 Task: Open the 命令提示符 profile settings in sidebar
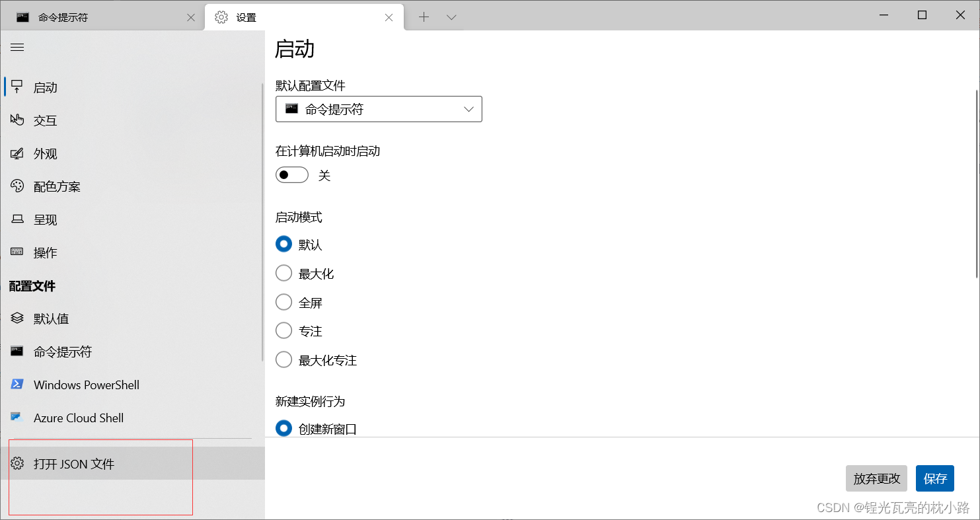pos(132,352)
